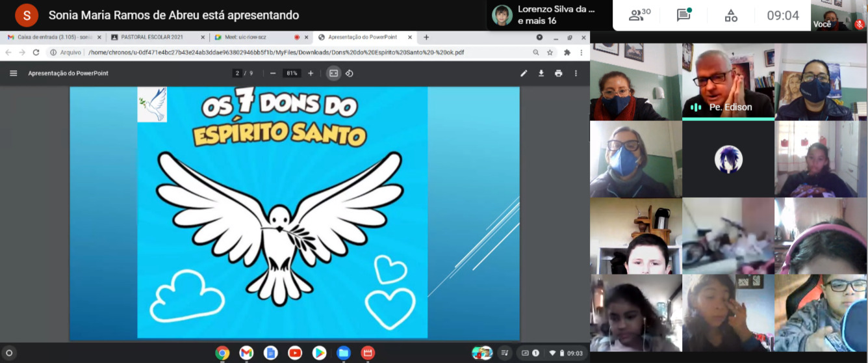Open Chrome's three-dot browser menu
Screen dimensions: 868x363
click(x=581, y=53)
